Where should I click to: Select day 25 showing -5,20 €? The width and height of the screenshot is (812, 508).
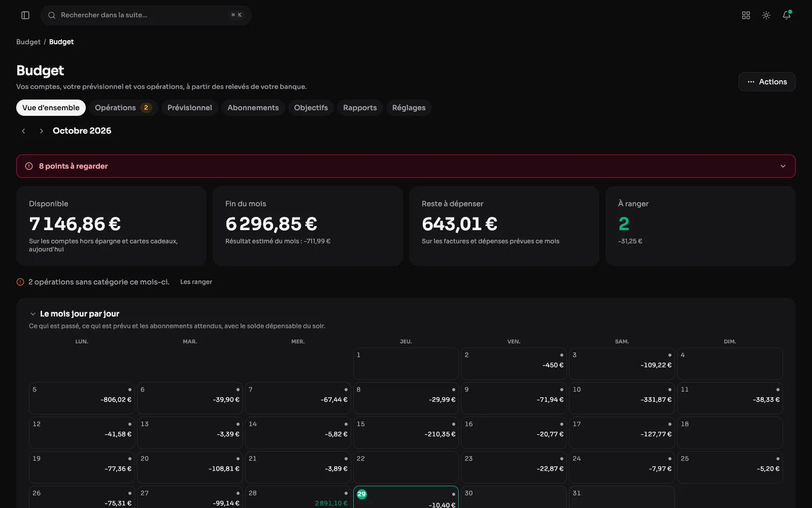(730, 467)
